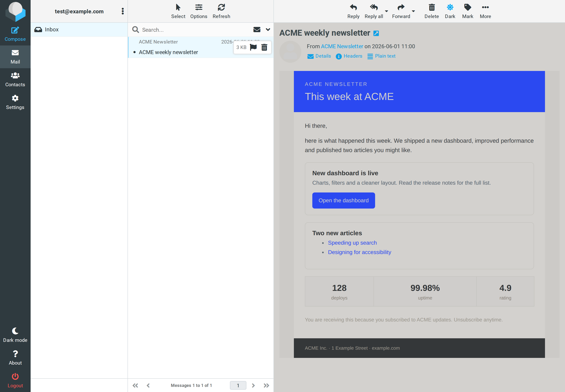Open the Compose new message button

pos(15,34)
